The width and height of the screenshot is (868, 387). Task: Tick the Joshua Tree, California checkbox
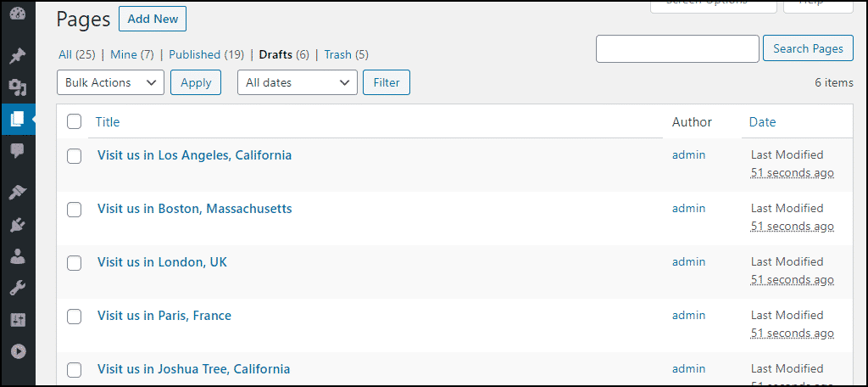(75, 370)
